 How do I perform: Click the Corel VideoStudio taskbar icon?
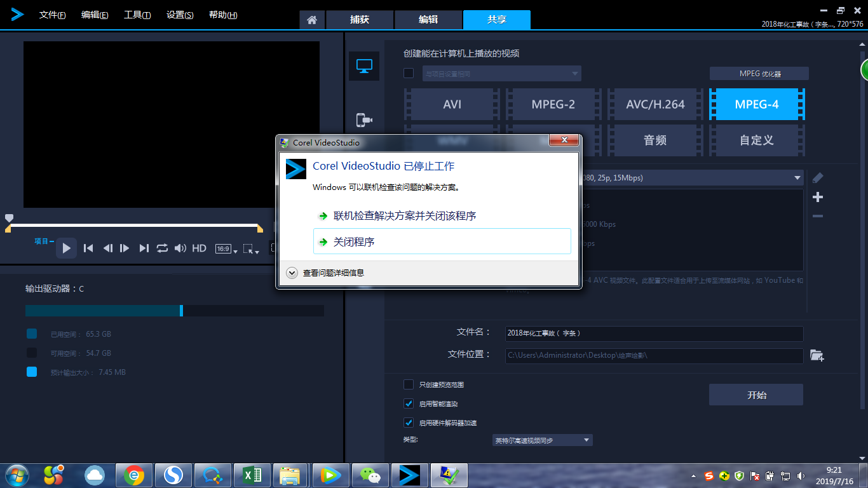point(410,475)
